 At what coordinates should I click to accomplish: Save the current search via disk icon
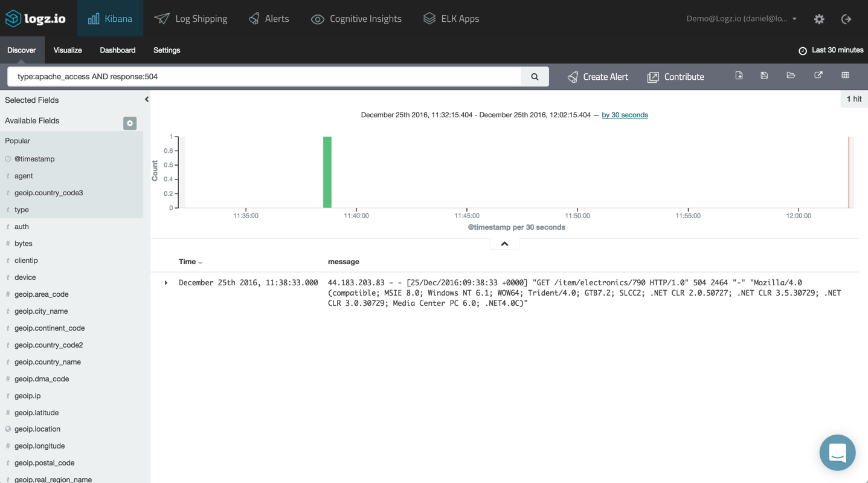[764, 76]
